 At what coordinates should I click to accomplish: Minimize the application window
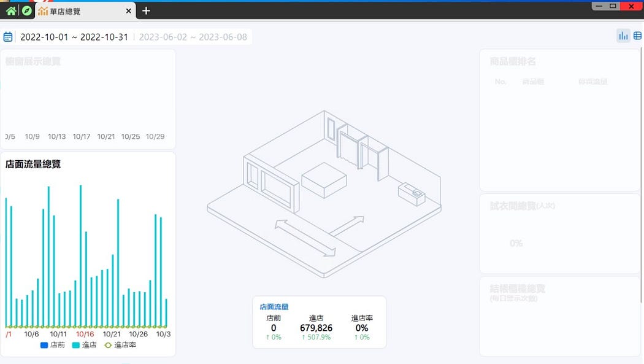coord(599,6)
